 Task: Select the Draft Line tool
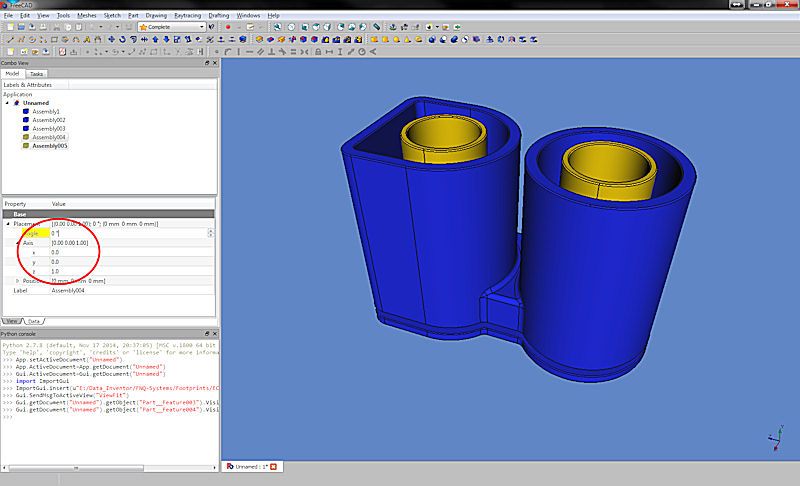(11, 39)
